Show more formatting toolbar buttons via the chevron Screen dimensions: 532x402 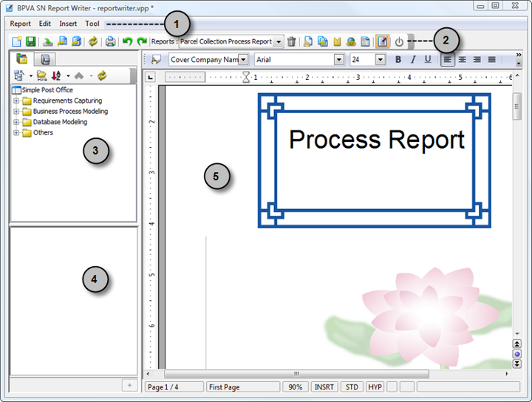[518, 55]
